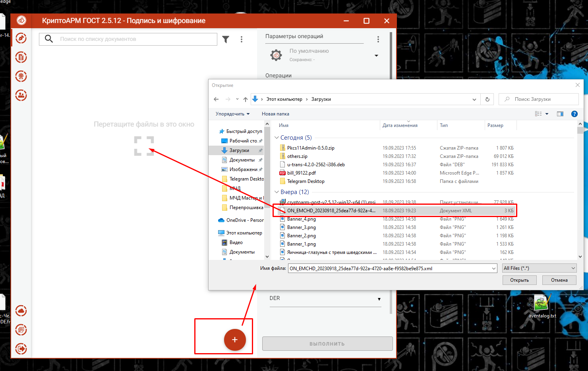Screen dimensions: 588x371
Task: Open aventalog.txt desktop icon
Action: coord(542,306)
